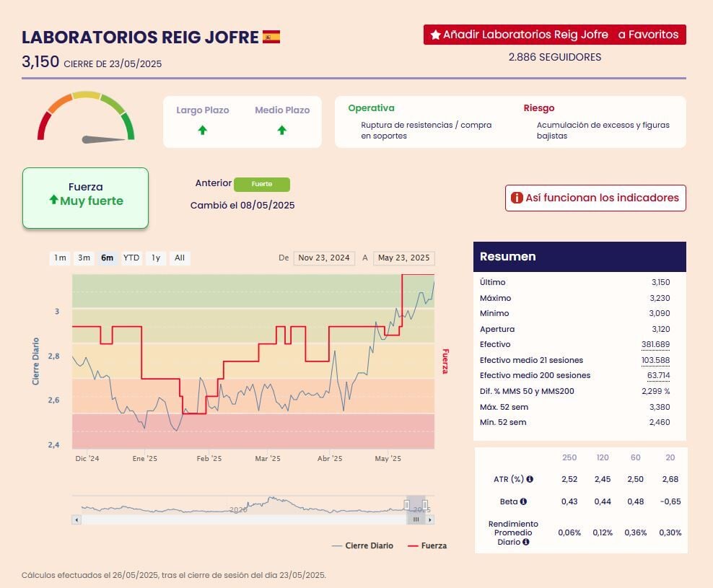Screen dimensions: 713x588
Task: Click the Dif. % MMS 50 y MMS200 value
Action: (x=656, y=391)
